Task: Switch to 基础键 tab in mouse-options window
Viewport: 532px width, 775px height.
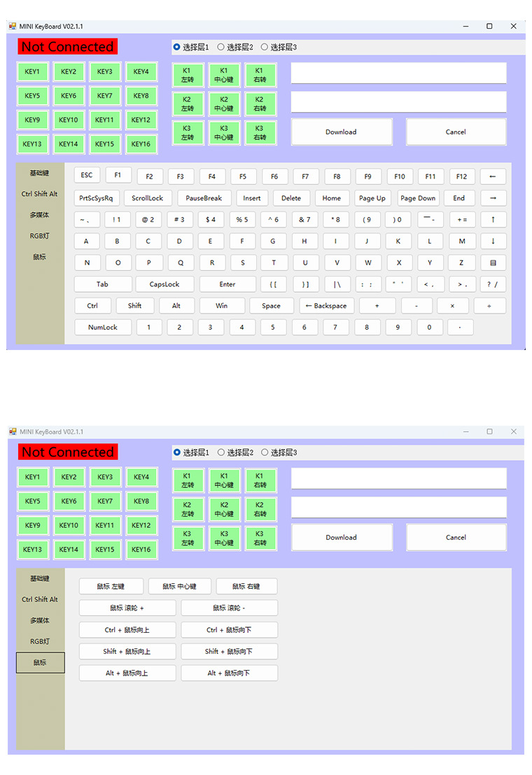Action: pos(40,578)
